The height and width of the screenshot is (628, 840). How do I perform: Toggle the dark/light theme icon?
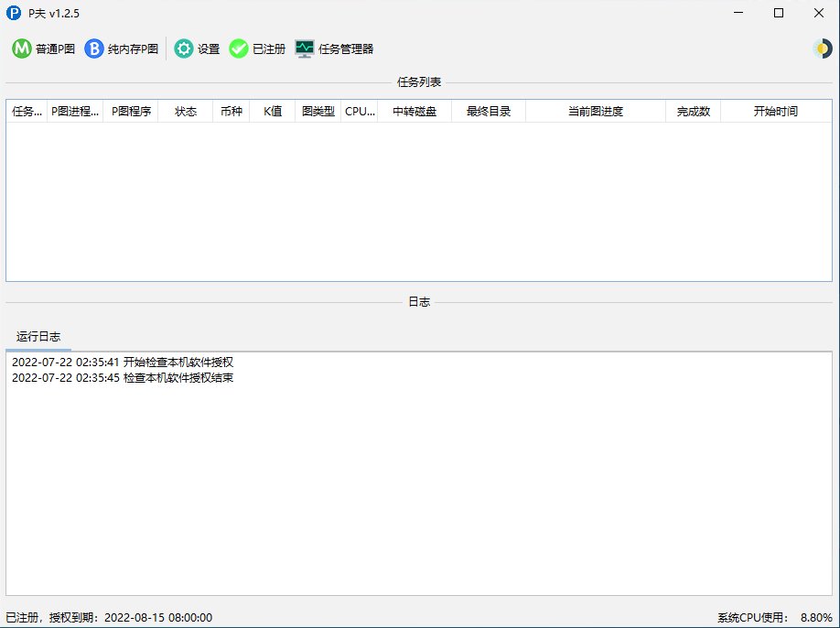point(822,49)
